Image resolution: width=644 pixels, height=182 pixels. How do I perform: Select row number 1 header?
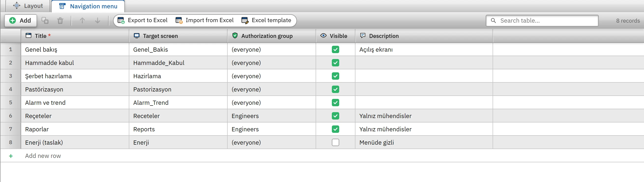coord(11,49)
